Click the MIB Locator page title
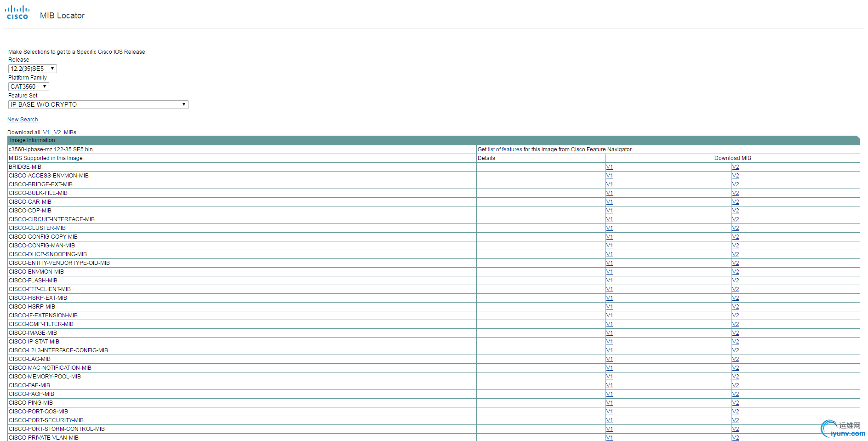The image size is (868, 441). 62,16
